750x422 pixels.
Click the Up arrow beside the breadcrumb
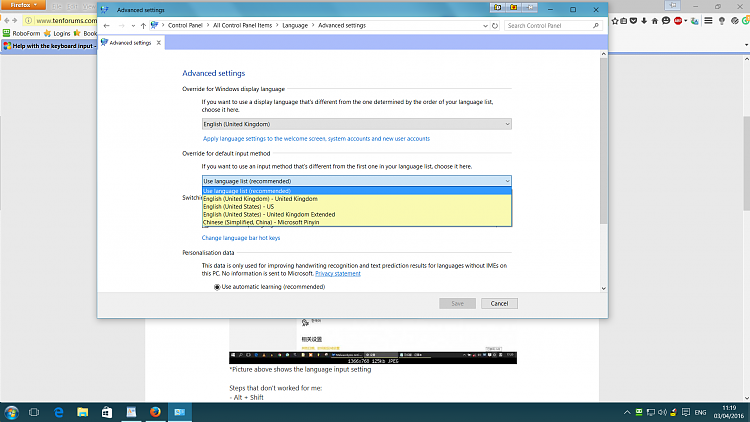(143, 25)
